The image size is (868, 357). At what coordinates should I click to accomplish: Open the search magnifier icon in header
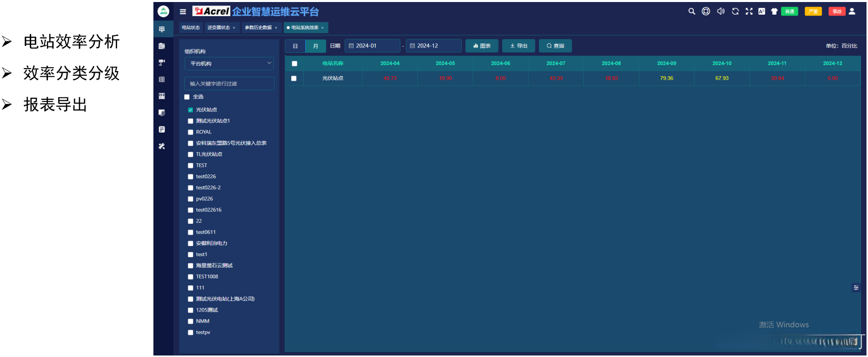click(691, 11)
